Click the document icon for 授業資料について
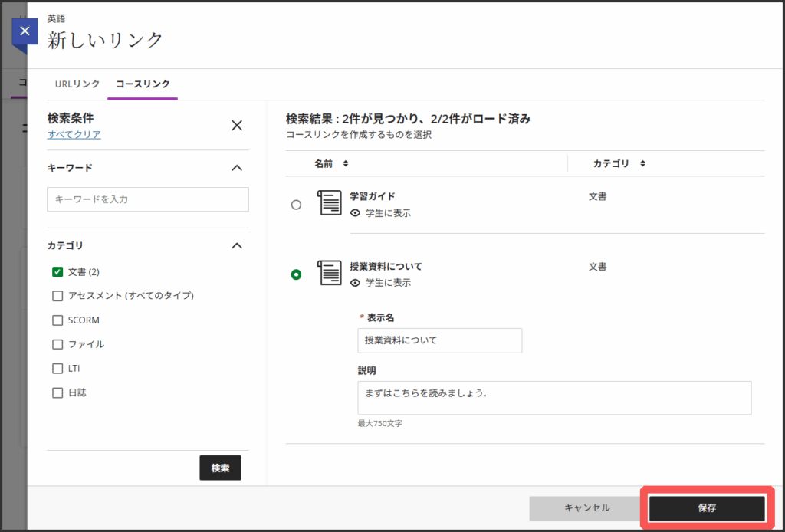 330,273
